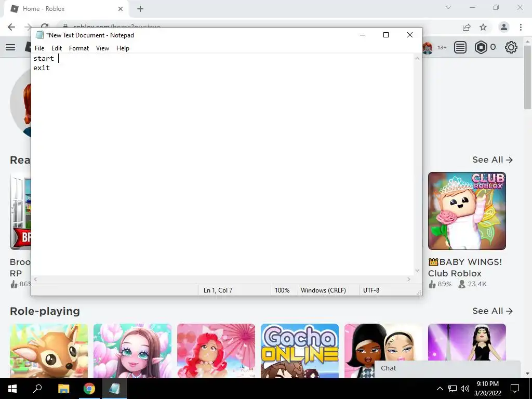Viewport: 532px width, 399px height.
Task: Click the Notepad title bar icon
Action: pos(39,35)
